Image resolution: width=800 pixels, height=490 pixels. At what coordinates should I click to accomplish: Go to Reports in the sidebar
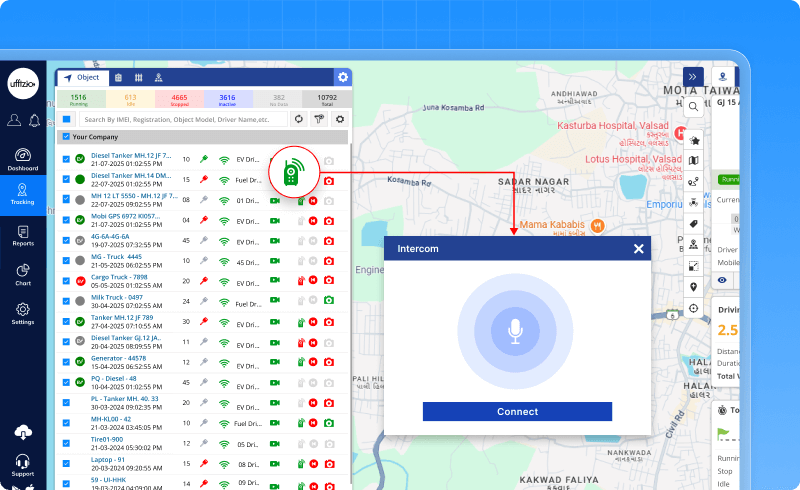pyautogui.click(x=23, y=234)
